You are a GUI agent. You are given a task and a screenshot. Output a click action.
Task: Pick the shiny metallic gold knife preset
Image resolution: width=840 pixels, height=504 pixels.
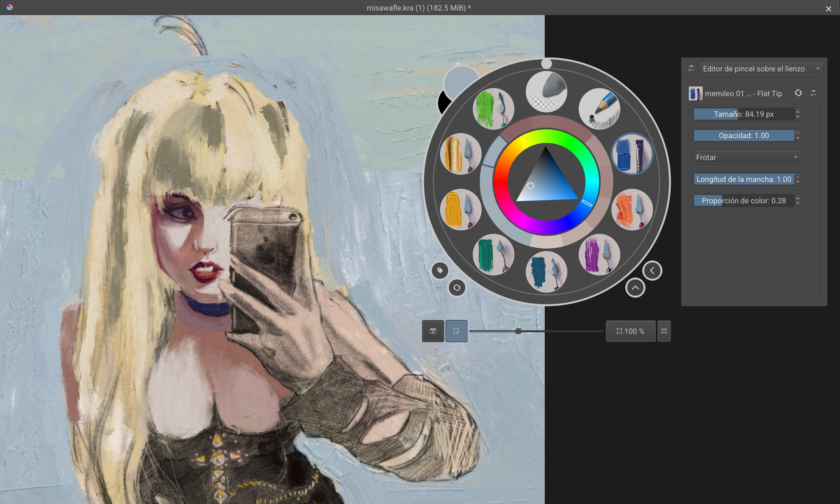(461, 154)
